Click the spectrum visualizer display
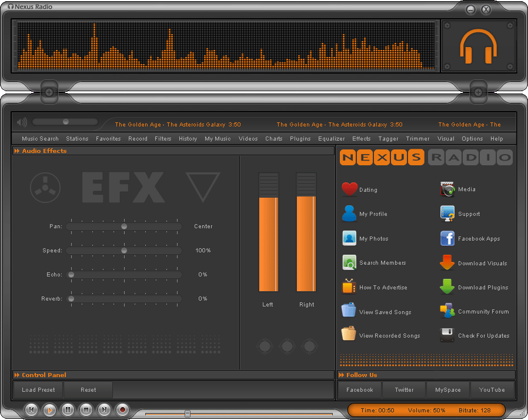 [226, 46]
